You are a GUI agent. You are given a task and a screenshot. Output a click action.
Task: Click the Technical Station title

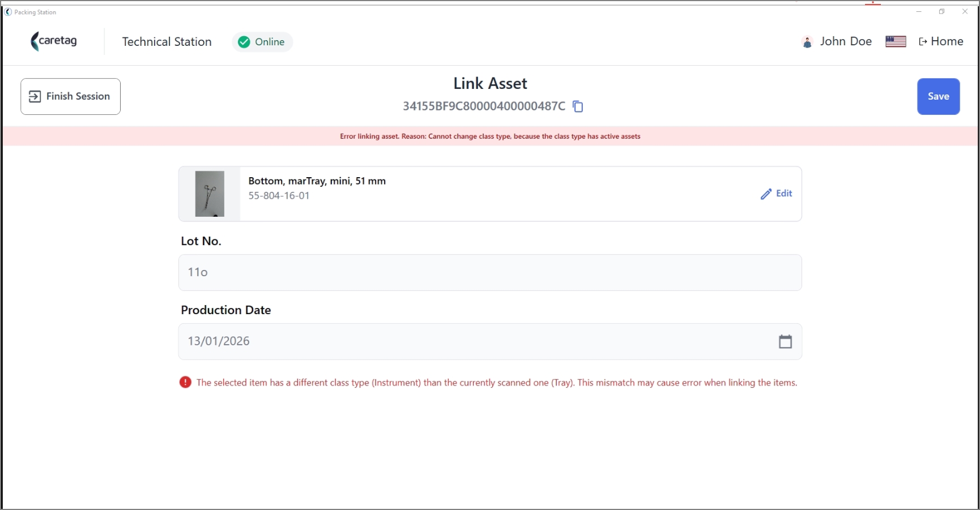click(167, 42)
